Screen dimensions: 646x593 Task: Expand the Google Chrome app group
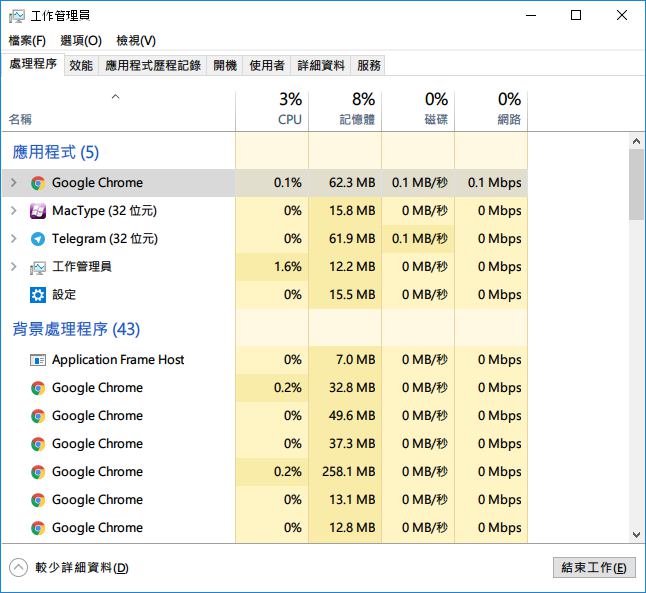(13, 183)
